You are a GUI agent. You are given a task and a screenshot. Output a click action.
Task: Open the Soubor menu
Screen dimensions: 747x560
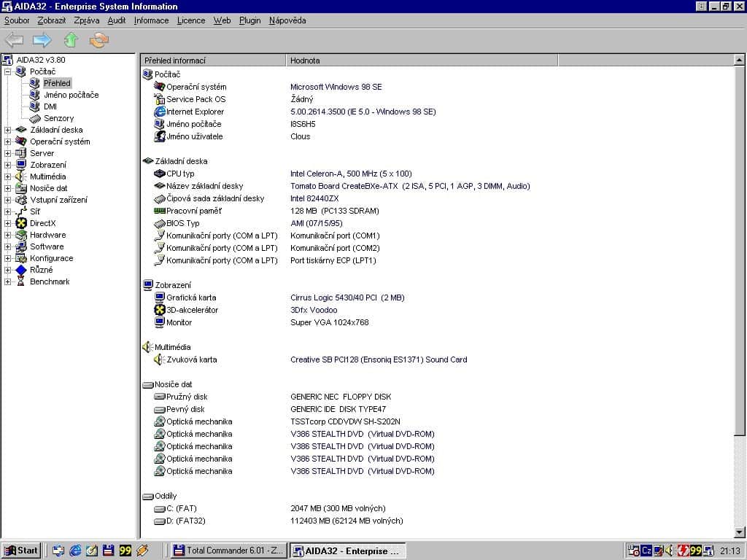[17, 20]
